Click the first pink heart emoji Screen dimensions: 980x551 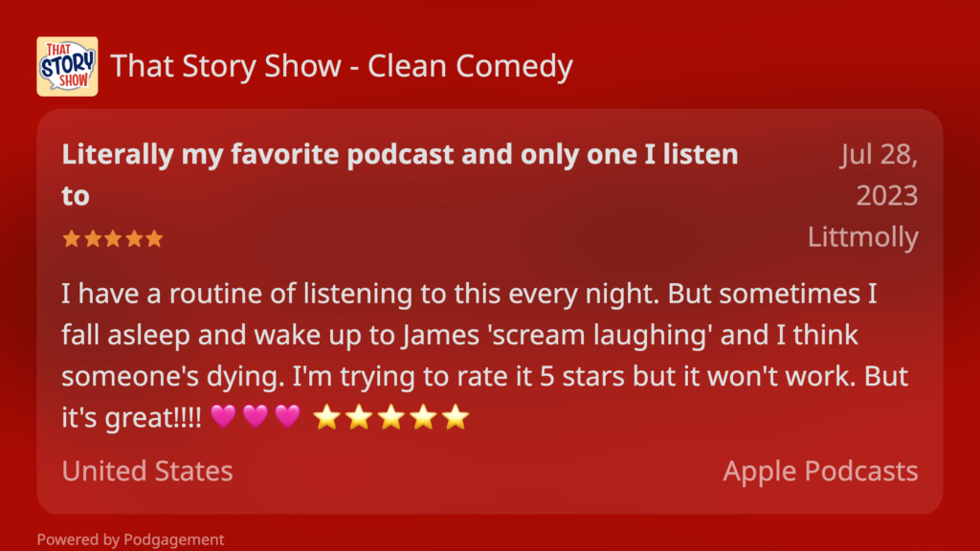click(223, 416)
